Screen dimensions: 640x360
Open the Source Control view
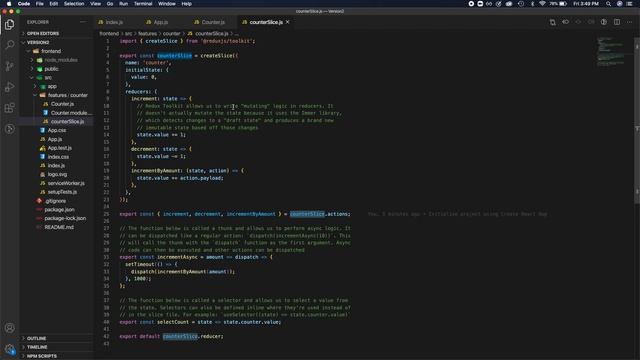click(x=9, y=66)
